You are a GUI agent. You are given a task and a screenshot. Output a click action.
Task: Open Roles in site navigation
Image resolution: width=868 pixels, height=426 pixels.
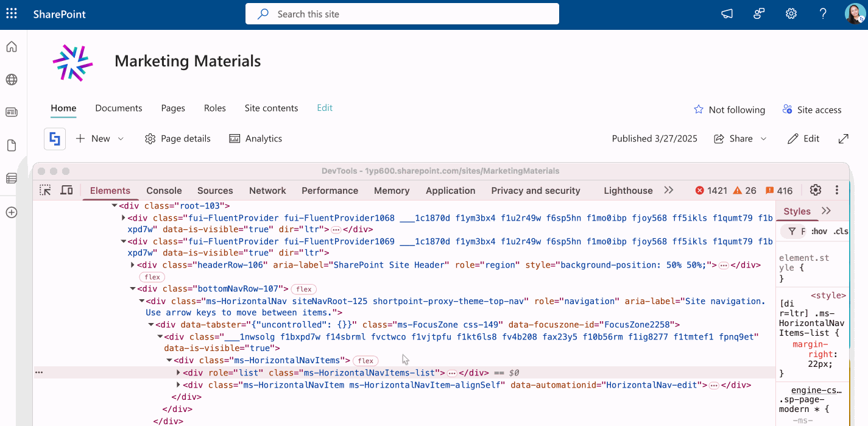(215, 108)
